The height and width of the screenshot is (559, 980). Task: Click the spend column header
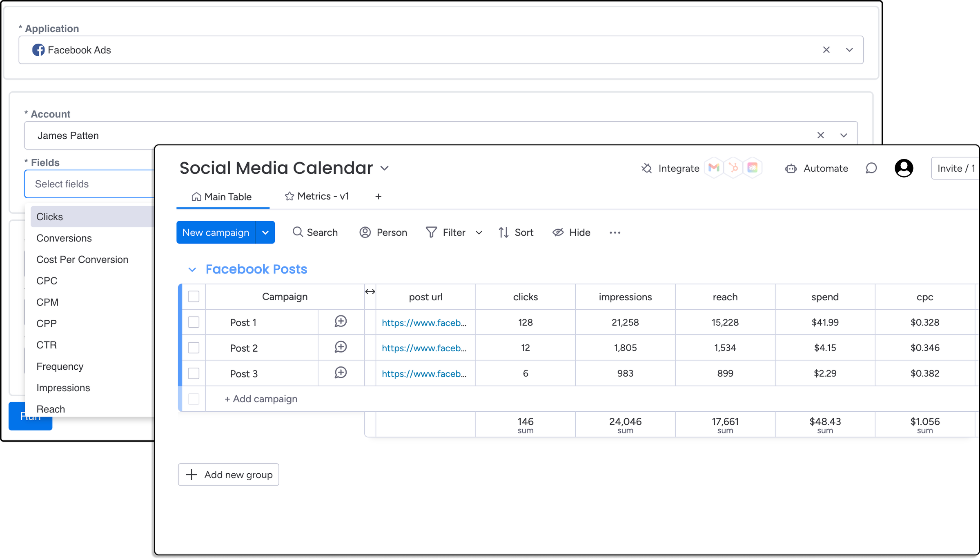[x=825, y=297]
